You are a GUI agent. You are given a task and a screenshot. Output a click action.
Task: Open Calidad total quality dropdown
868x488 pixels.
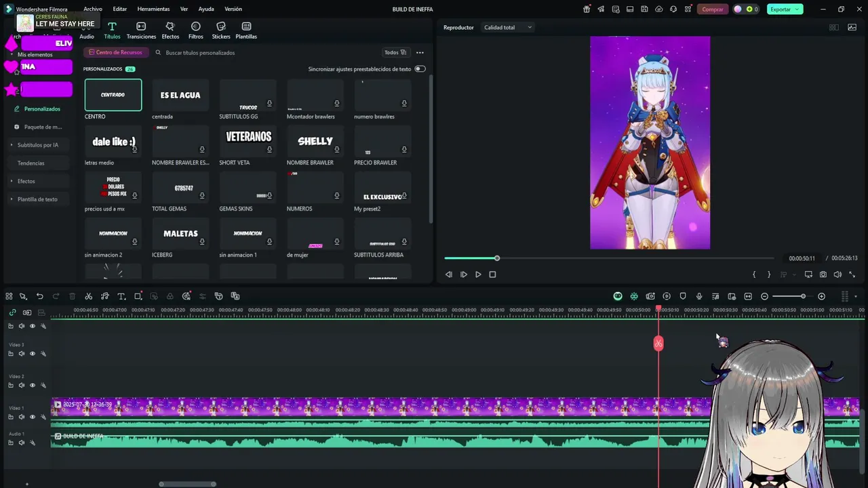point(508,27)
